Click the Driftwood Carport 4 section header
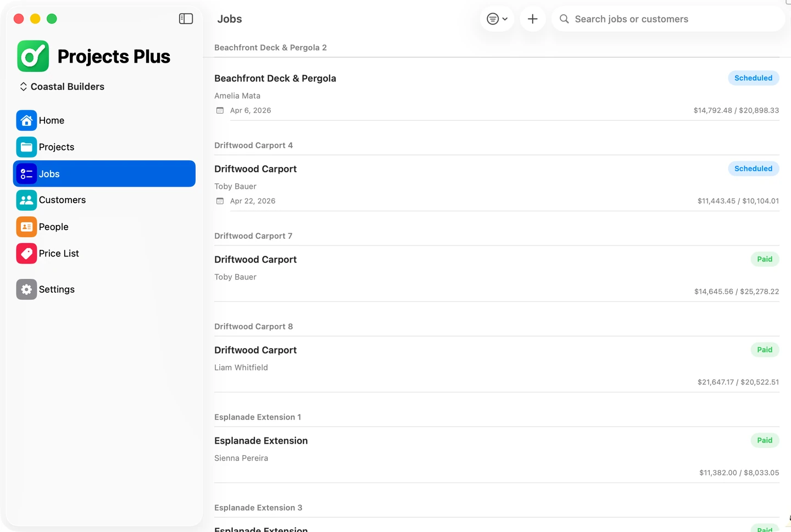791x532 pixels. click(x=253, y=145)
